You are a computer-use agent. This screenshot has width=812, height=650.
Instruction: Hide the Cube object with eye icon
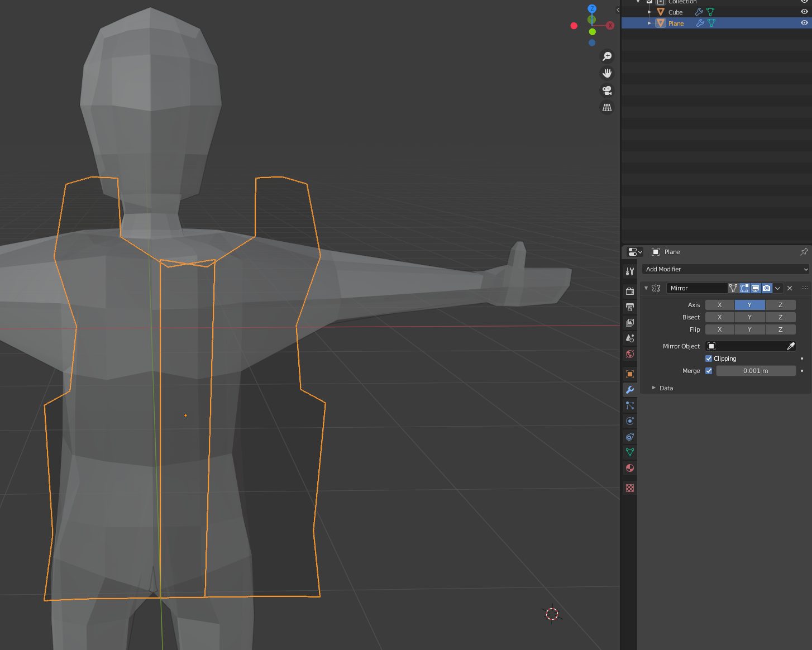[804, 12]
